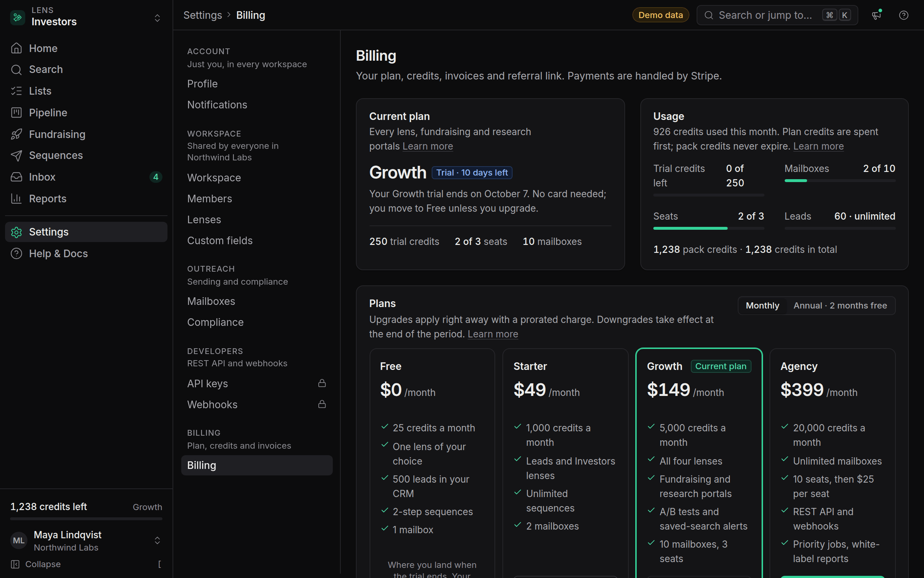Screen dimensions: 924x578
Task: Click the Settings breadcrumb
Action: (x=202, y=15)
